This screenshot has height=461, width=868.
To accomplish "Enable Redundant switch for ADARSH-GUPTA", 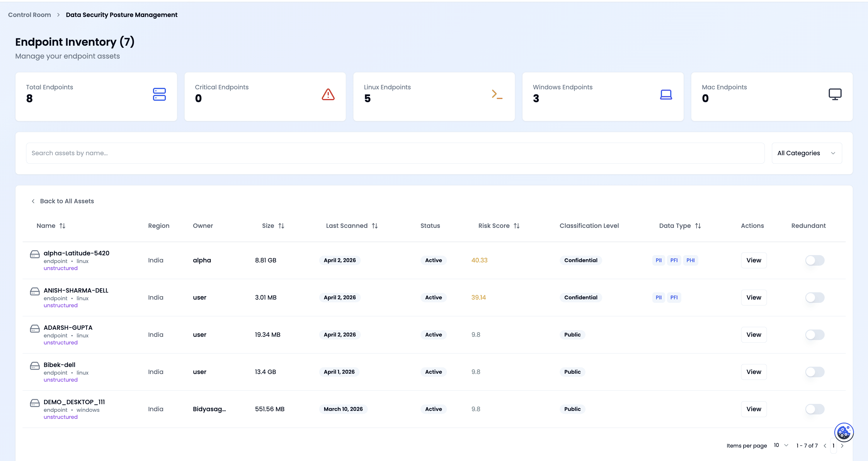I will [814, 335].
